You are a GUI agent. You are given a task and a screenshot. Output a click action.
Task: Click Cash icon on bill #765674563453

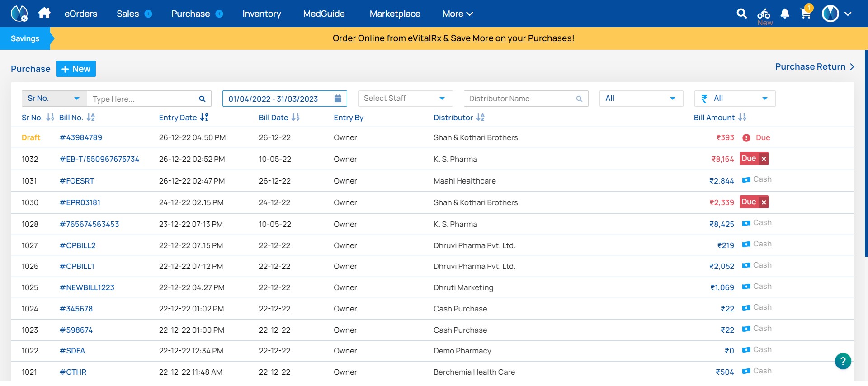pyautogui.click(x=746, y=223)
